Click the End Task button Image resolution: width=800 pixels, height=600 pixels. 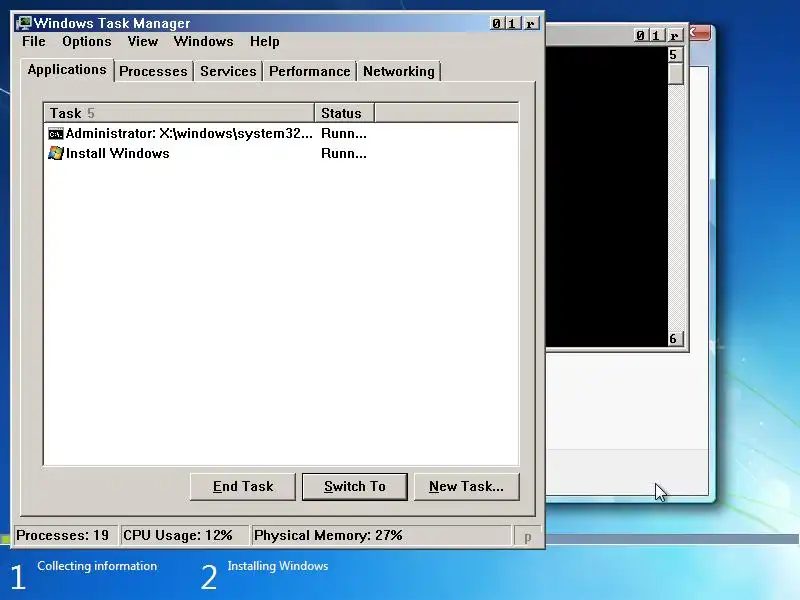tap(243, 487)
